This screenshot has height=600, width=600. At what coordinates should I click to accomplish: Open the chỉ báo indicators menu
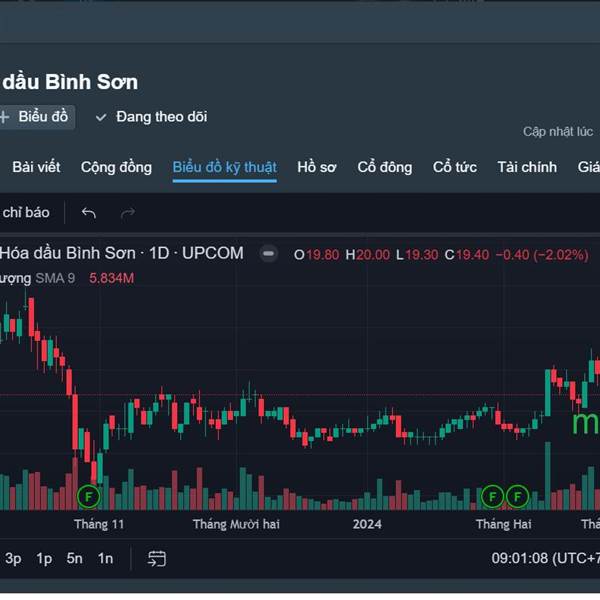25,212
